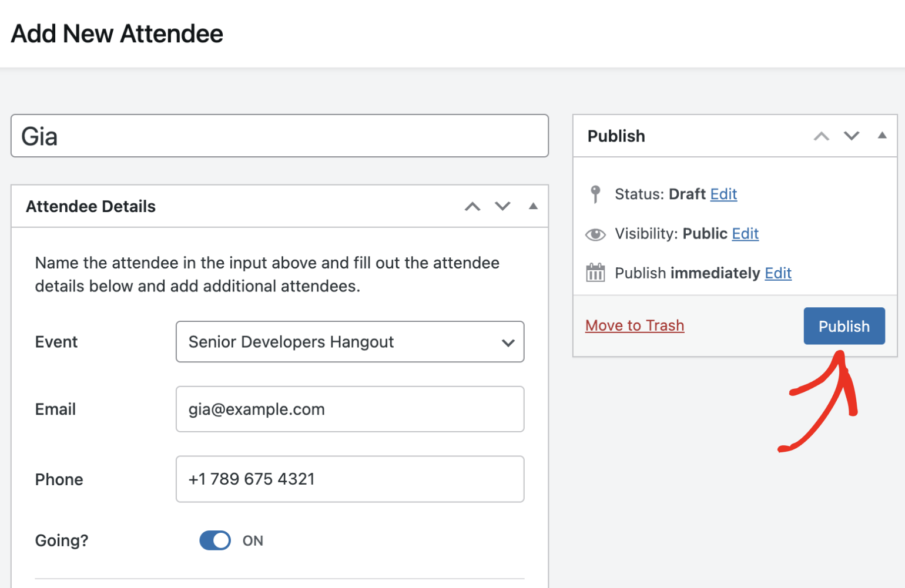This screenshot has width=905, height=588.
Task: Focus the Email input field
Action: pos(350,409)
